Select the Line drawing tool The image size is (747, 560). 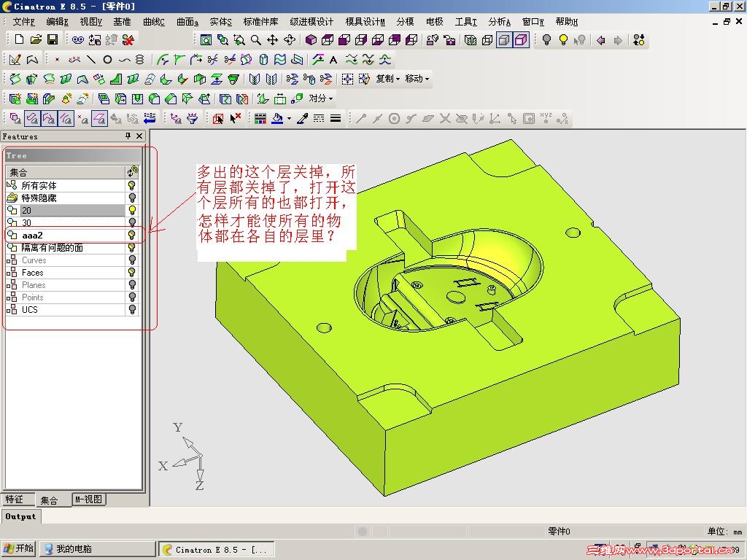click(91, 60)
